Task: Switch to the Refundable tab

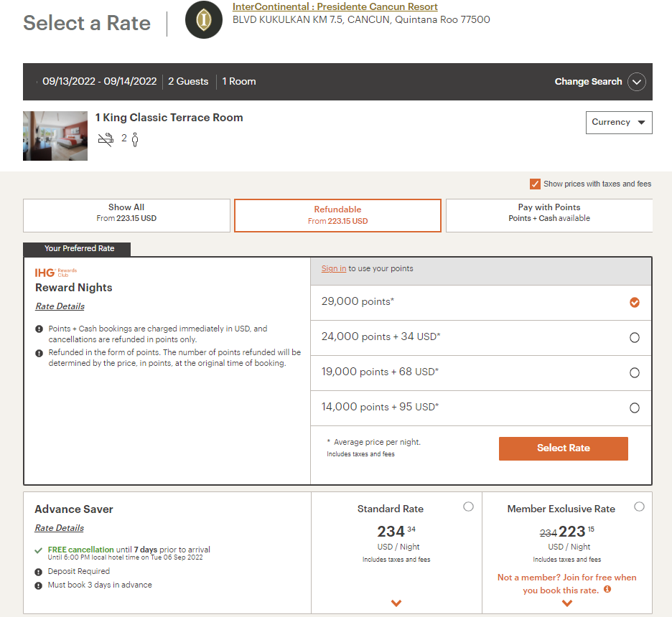Action: click(337, 215)
